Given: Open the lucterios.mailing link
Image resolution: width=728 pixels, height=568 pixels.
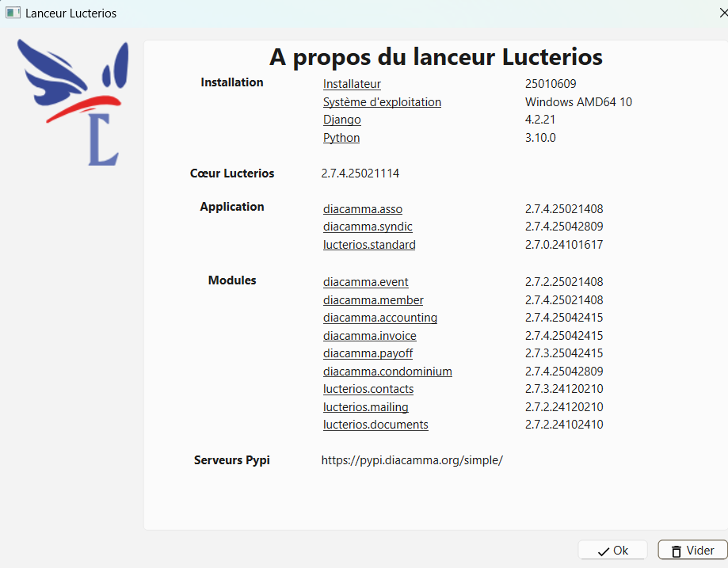Looking at the screenshot, I should click(366, 407).
